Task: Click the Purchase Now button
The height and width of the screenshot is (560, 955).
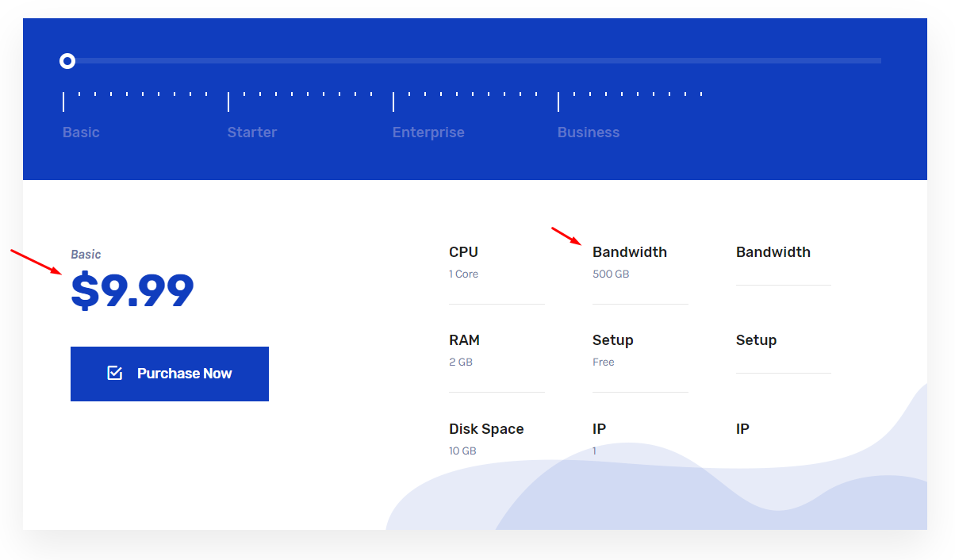Action: [x=170, y=374]
